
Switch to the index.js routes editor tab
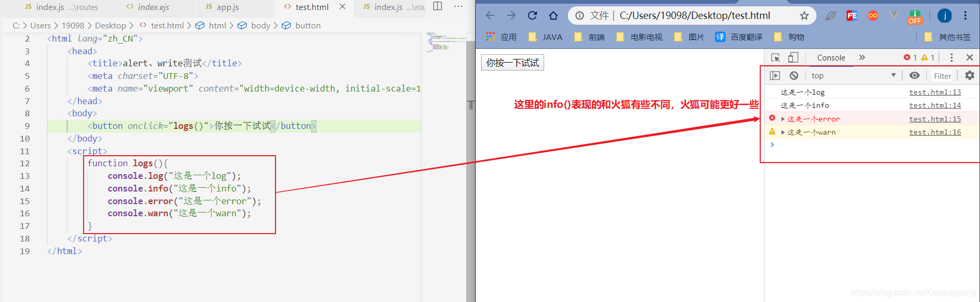coord(61,7)
